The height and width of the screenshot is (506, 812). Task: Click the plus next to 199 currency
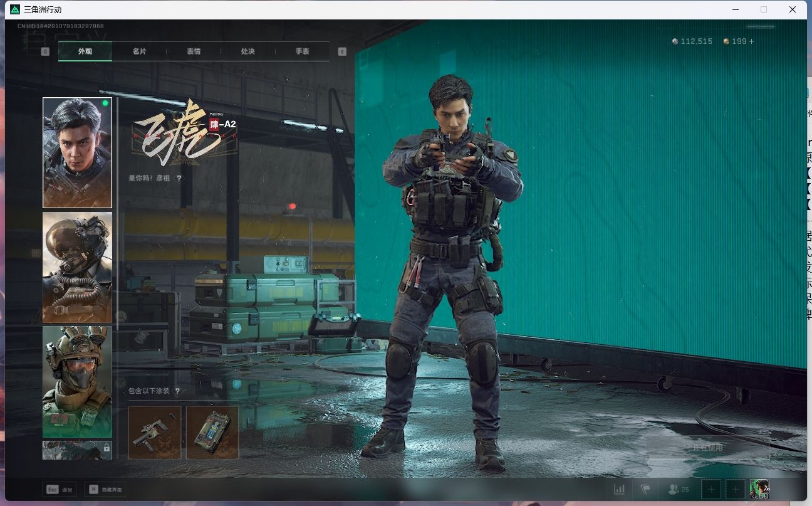(x=752, y=41)
